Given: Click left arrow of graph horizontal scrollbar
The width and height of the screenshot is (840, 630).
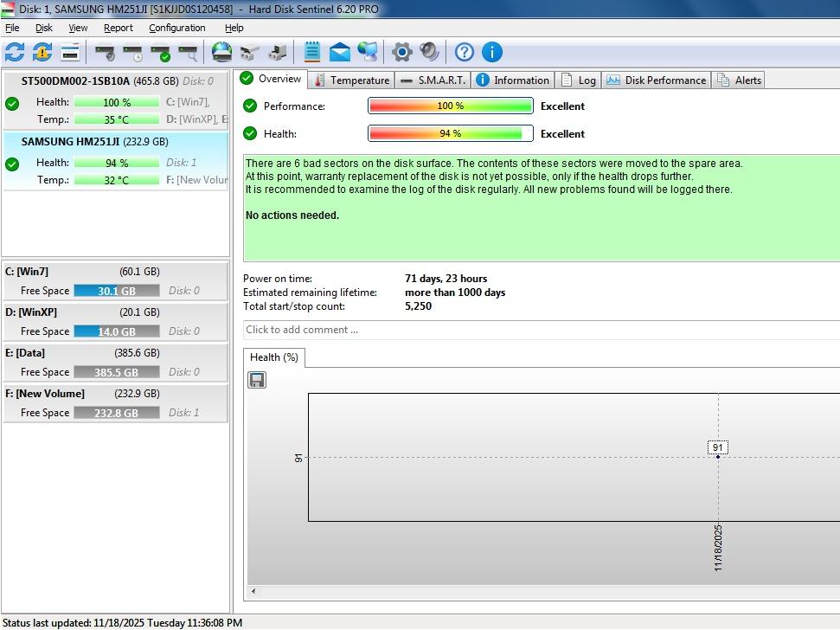Looking at the screenshot, I should pyautogui.click(x=253, y=592).
